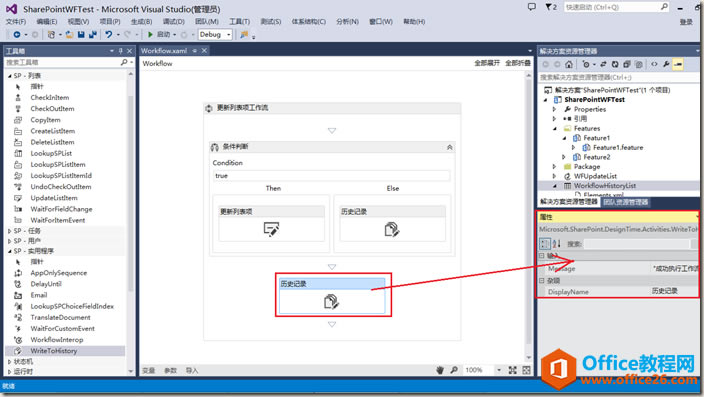Select the TranslateDocument activity
704x397 pixels.
[x=60, y=318]
